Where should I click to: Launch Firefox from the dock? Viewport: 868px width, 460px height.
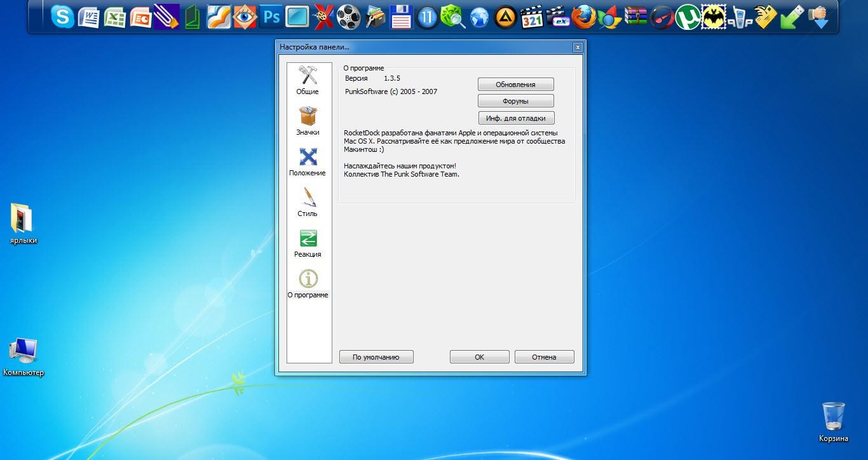(x=584, y=17)
